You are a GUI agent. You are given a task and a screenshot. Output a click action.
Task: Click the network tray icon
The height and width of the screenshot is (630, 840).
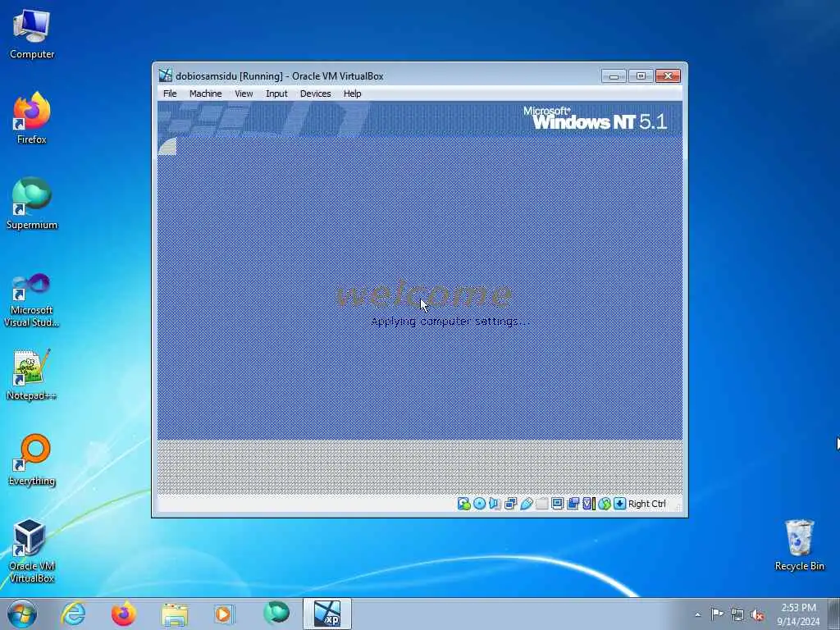click(737, 615)
